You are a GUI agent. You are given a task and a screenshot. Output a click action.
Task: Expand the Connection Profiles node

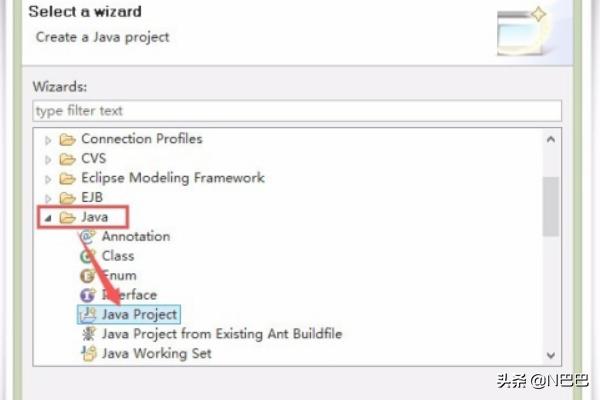(x=48, y=140)
